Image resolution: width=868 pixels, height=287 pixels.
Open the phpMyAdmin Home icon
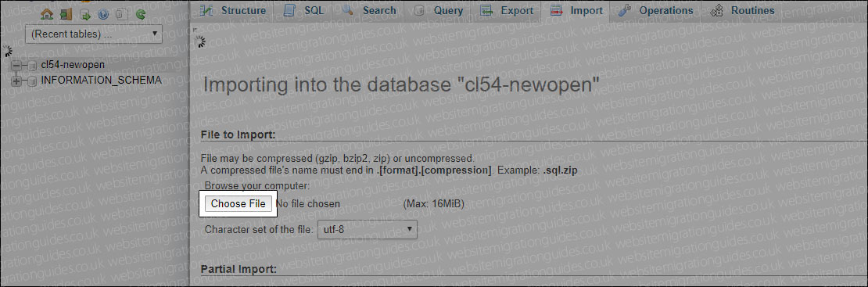(47, 14)
